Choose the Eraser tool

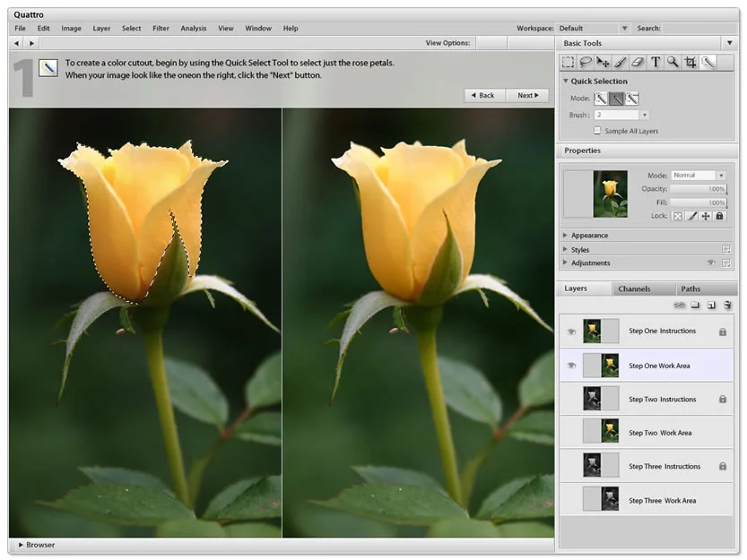tap(638, 62)
